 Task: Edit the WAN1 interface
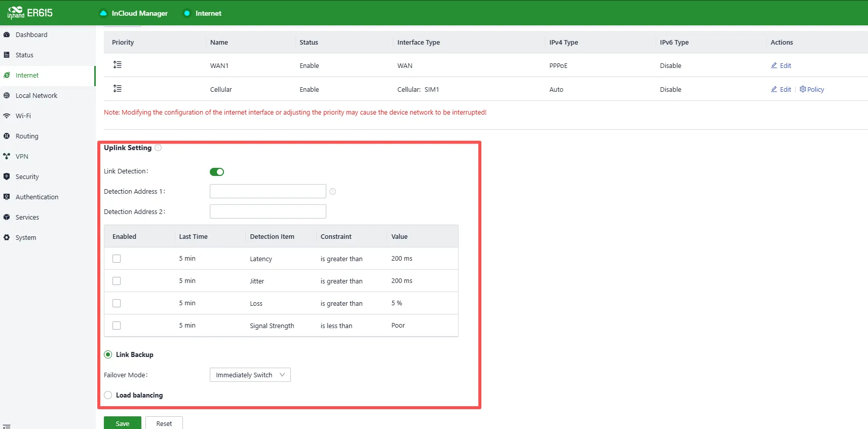point(781,65)
